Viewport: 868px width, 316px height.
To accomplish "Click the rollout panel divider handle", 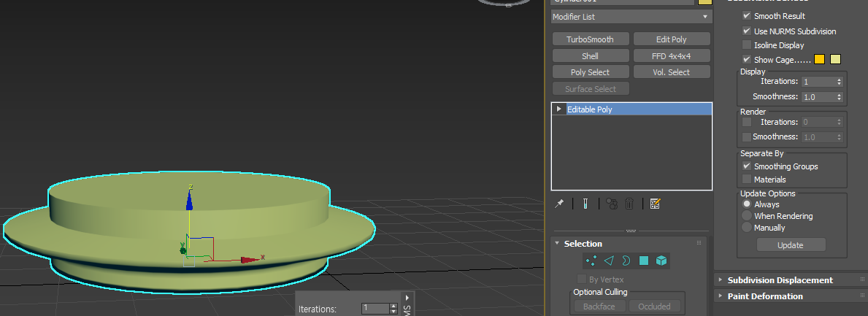I will (631, 231).
